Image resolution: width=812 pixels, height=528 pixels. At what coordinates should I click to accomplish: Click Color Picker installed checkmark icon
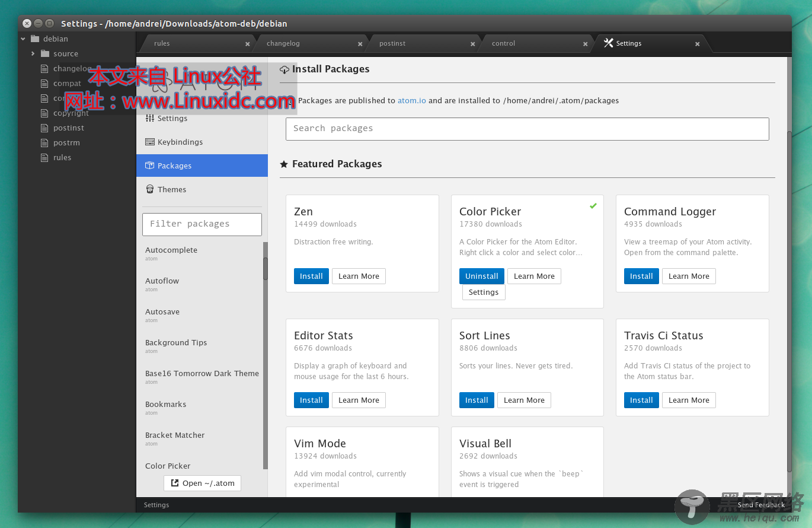(x=593, y=206)
